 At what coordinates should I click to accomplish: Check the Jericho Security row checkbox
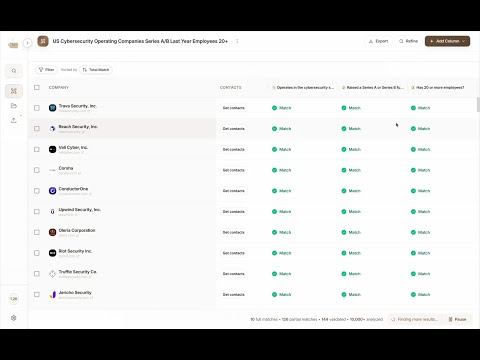(37, 294)
